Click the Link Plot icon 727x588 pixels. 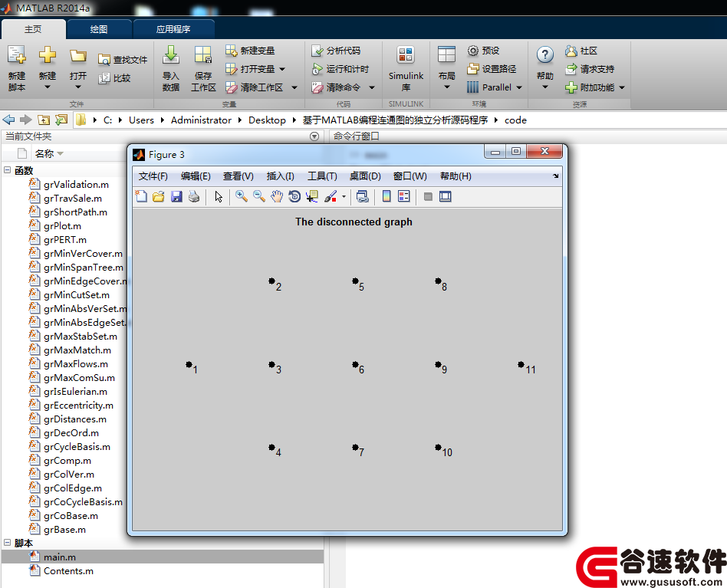coord(363,196)
